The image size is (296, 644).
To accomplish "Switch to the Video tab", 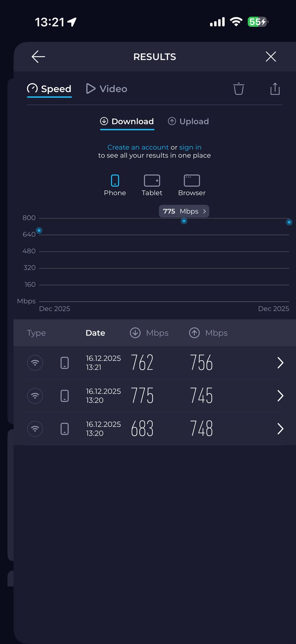I will [x=107, y=89].
